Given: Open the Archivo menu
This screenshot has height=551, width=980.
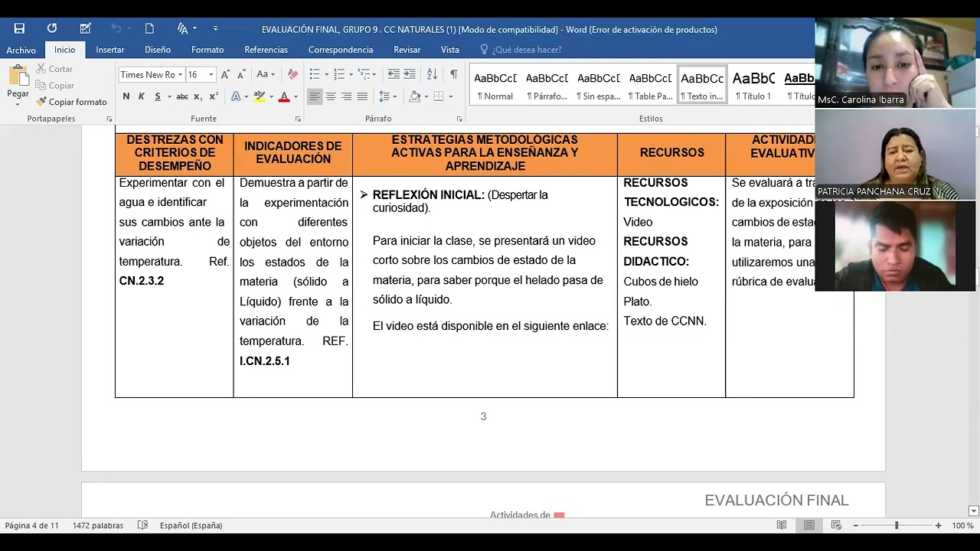Looking at the screenshot, I should (21, 50).
